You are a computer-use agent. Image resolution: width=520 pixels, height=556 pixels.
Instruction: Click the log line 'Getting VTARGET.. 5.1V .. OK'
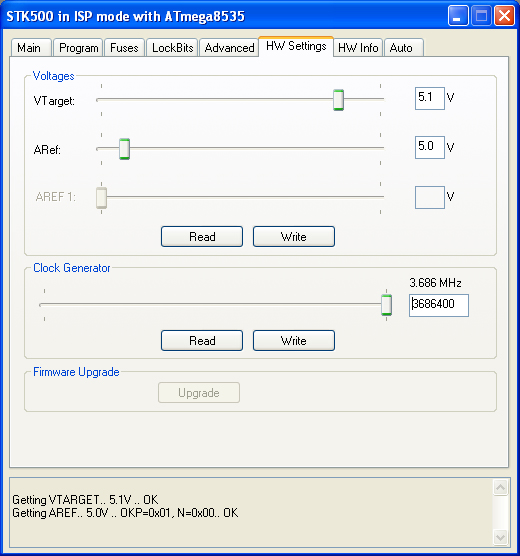click(x=85, y=500)
